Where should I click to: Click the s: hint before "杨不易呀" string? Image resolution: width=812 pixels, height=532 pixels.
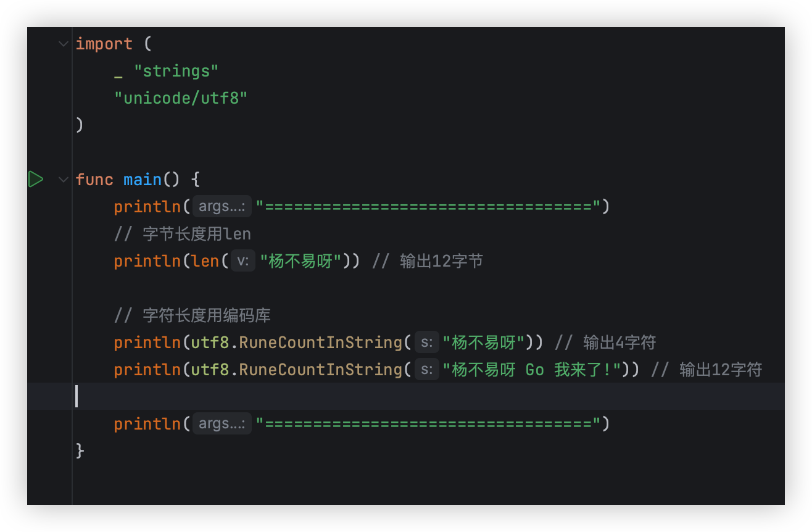(x=426, y=343)
